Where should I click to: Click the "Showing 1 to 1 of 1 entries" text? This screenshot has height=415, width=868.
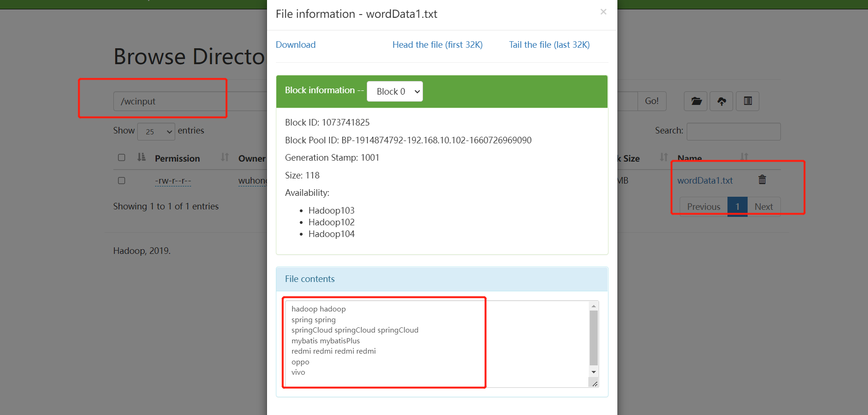point(166,207)
